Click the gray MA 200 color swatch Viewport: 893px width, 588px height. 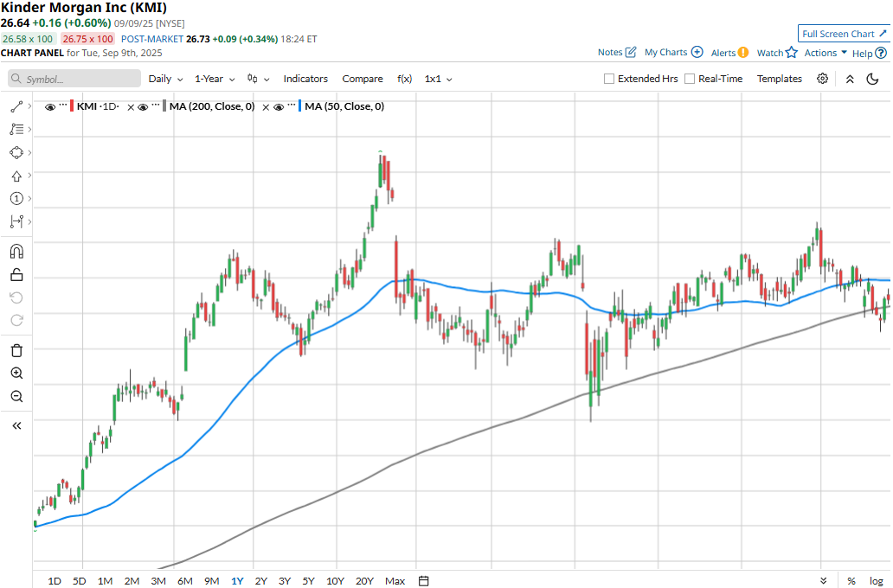point(164,105)
